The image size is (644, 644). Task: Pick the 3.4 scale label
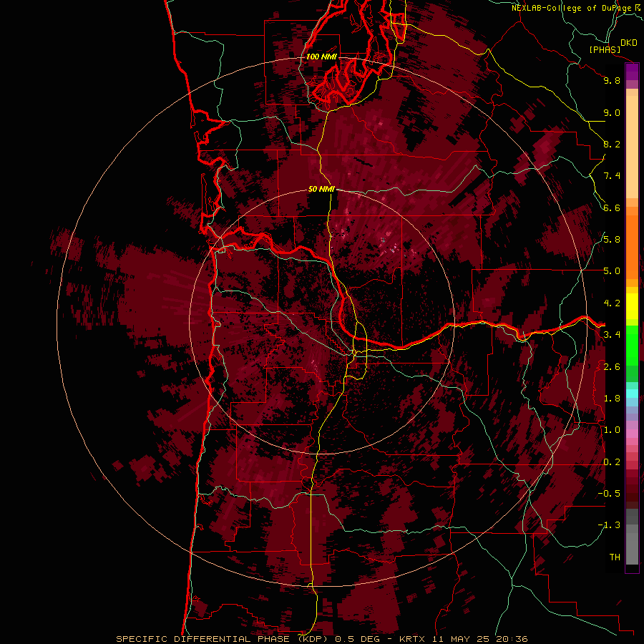click(x=612, y=335)
